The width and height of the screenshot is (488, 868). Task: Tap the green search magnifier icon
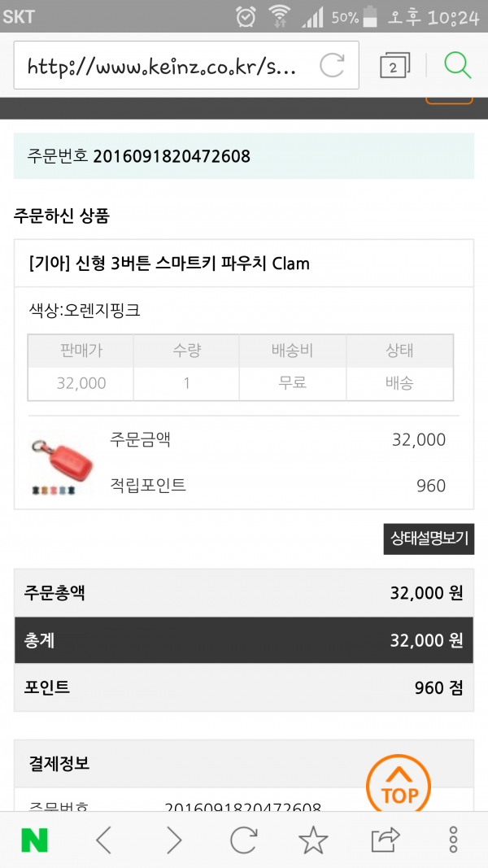tap(458, 65)
